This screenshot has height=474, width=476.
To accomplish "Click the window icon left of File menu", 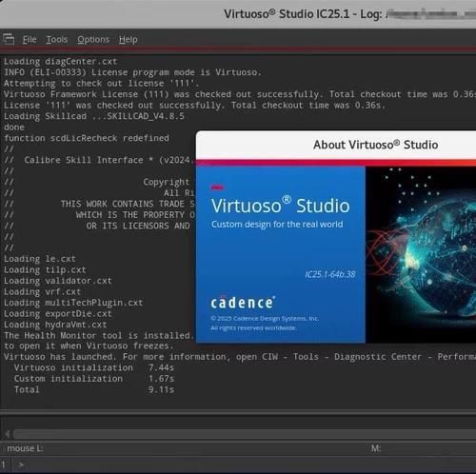I will (9, 39).
